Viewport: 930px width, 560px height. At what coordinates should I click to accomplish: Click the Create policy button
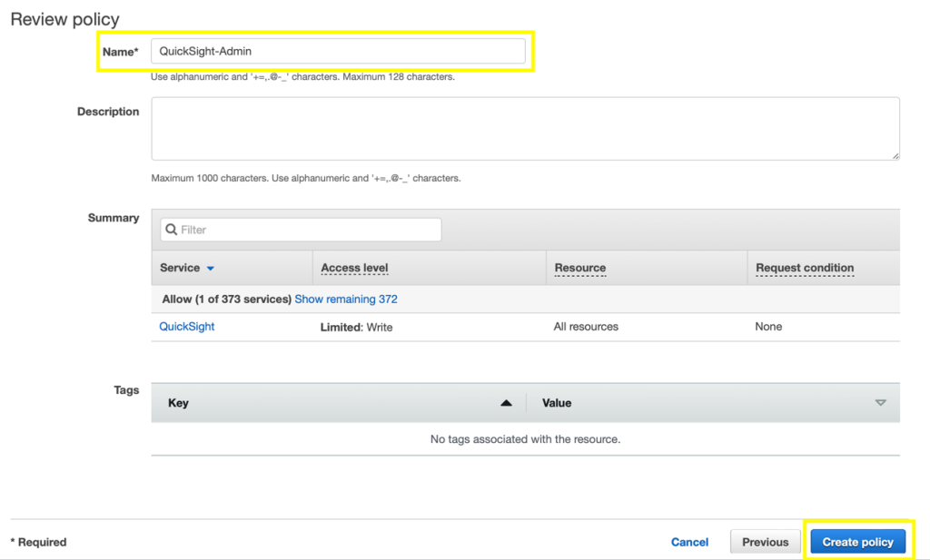tap(857, 542)
